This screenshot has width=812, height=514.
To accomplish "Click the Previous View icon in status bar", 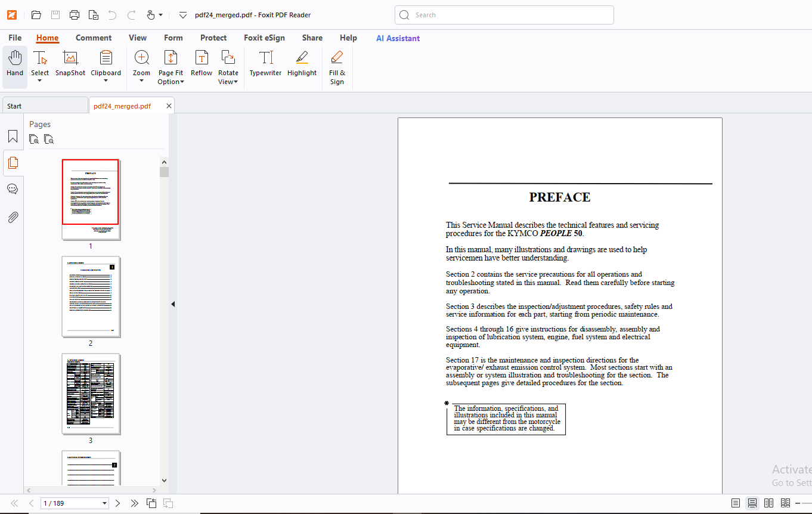I will tap(151, 503).
